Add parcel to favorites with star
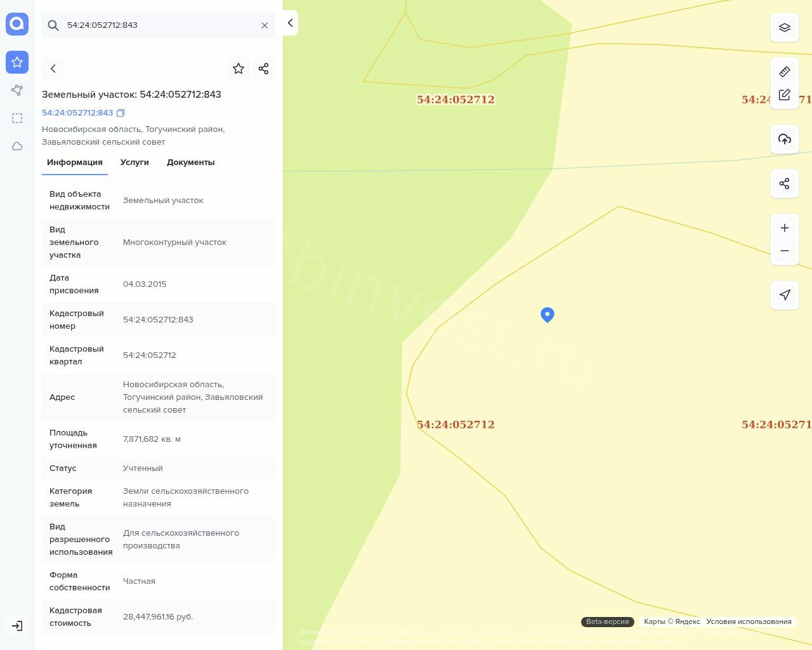Image resolution: width=812 pixels, height=650 pixels. (x=239, y=69)
